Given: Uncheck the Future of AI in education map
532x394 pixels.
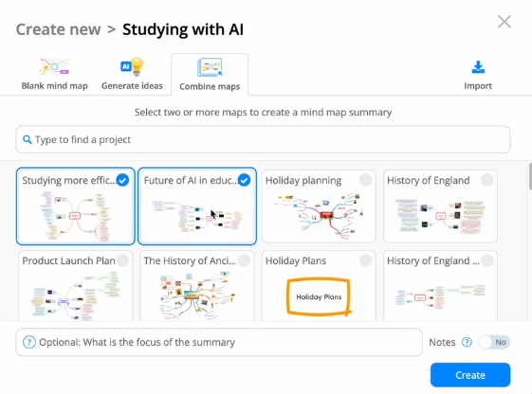Looking at the screenshot, I should point(244,180).
